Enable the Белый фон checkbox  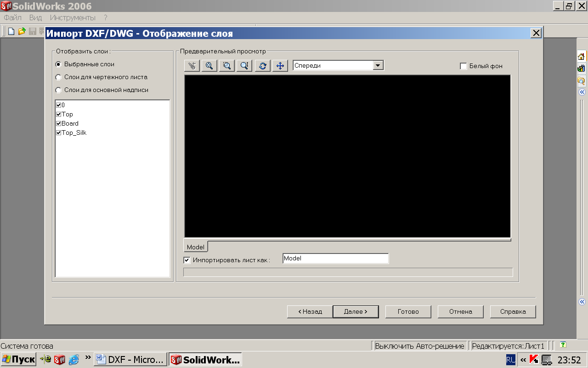coord(464,66)
